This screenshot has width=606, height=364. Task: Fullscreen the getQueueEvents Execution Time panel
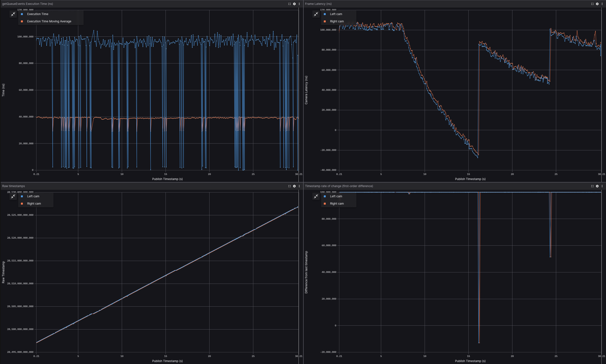coord(290,4)
